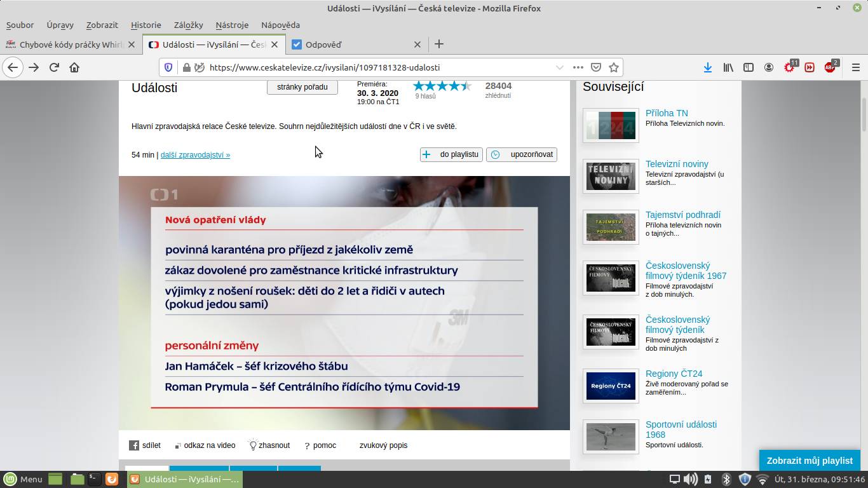Open the clock showing 'Út, 31. března'
The image size is (868, 488).
tap(819, 479)
